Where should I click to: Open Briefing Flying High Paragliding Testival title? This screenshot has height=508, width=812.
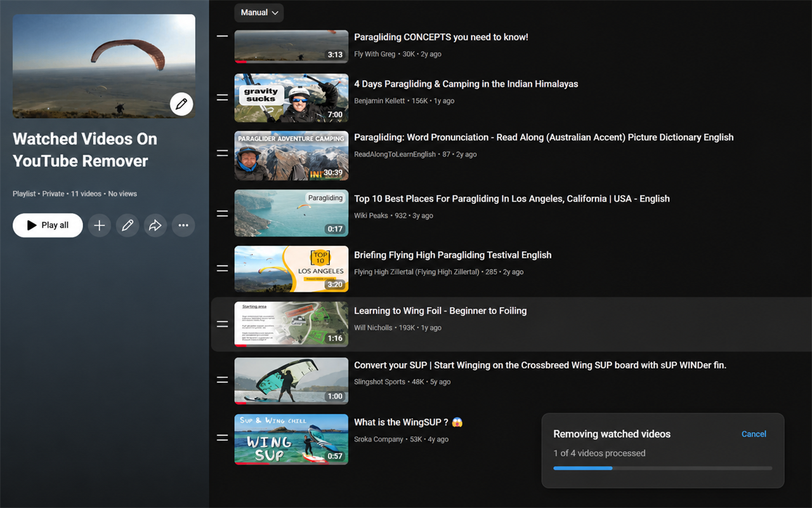coord(453,255)
